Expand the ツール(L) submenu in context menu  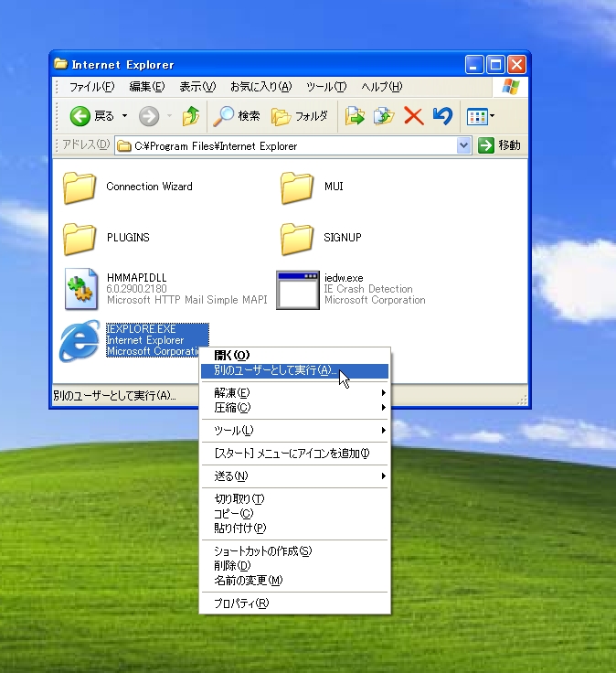point(294,430)
